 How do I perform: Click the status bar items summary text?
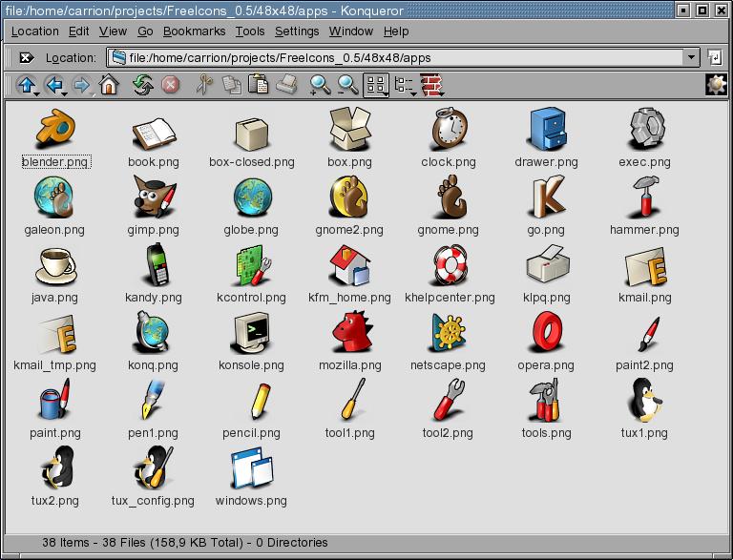tap(184, 542)
